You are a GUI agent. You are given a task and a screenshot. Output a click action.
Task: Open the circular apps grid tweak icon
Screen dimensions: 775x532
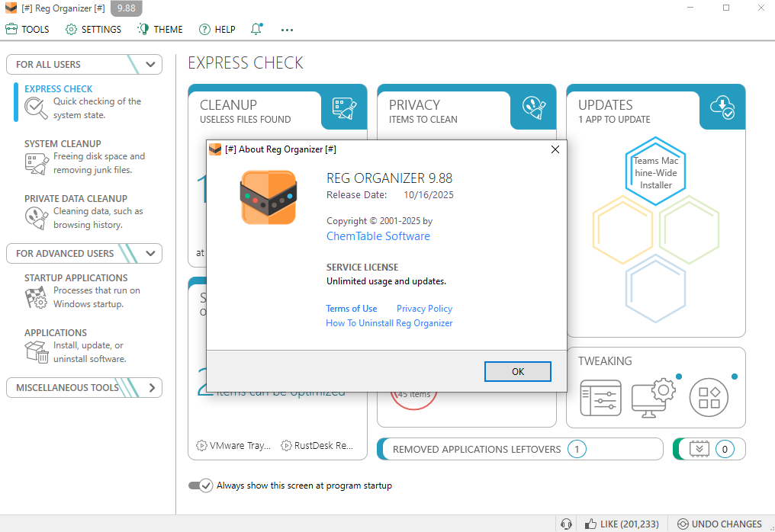click(709, 398)
